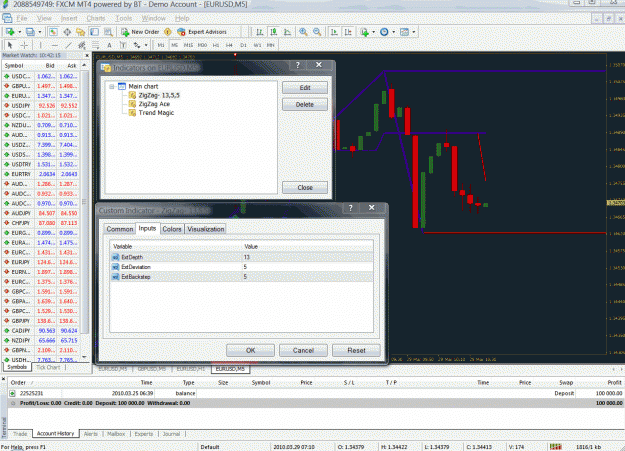625x451 pixels.
Task: Click the yellow MetaEditor icon
Action: (168, 32)
